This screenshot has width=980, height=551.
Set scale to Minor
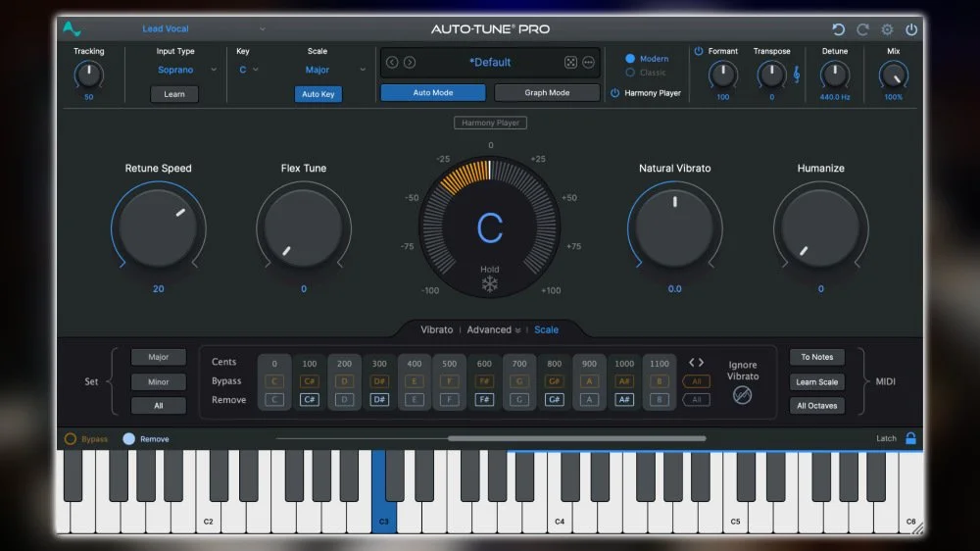point(158,381)
